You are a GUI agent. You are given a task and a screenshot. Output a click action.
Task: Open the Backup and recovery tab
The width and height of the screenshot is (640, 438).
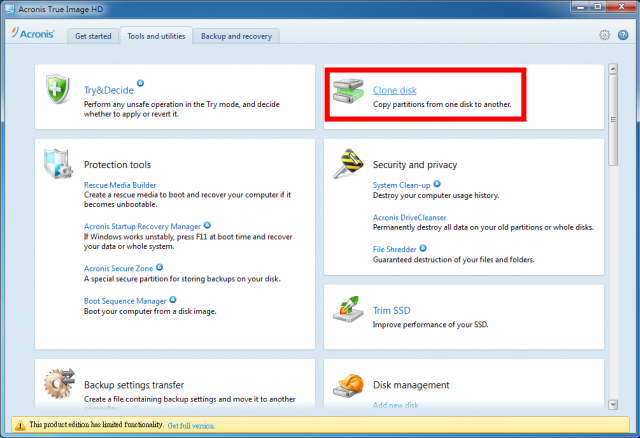click(236, 36)
